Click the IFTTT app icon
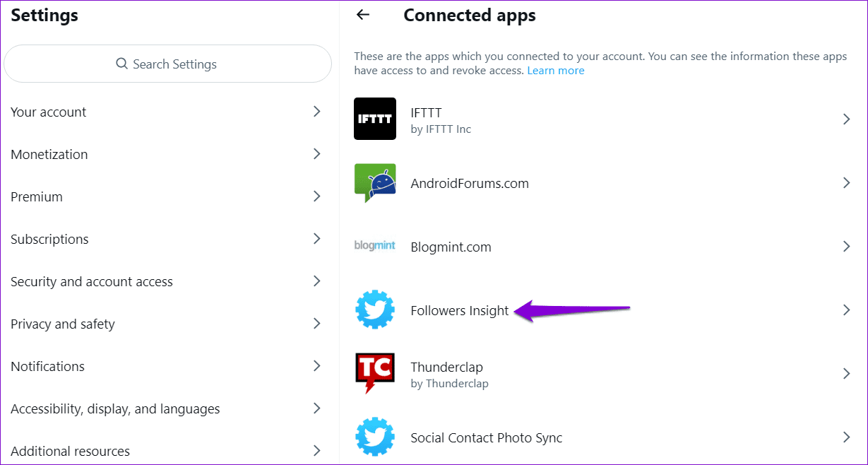Image resolution: width=868 pixels, height=465 pixels. [x=375, y=119]
